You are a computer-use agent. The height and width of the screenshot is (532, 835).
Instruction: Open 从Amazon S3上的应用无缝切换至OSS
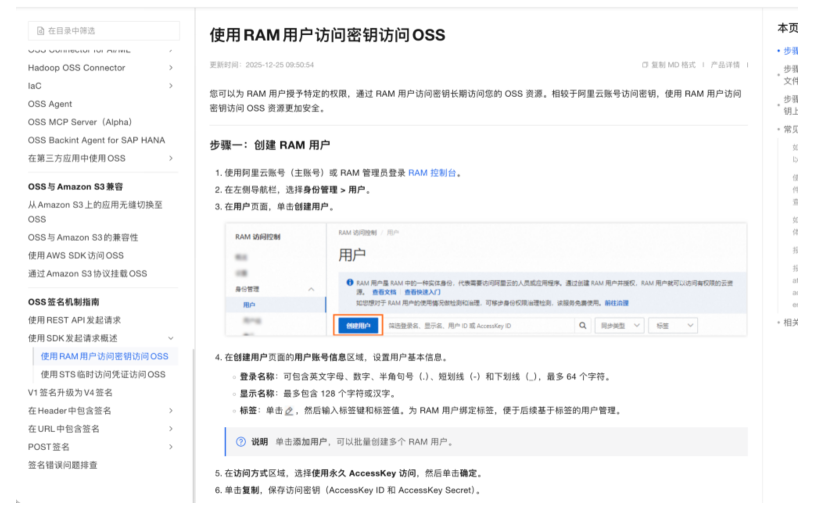point(95,212)
